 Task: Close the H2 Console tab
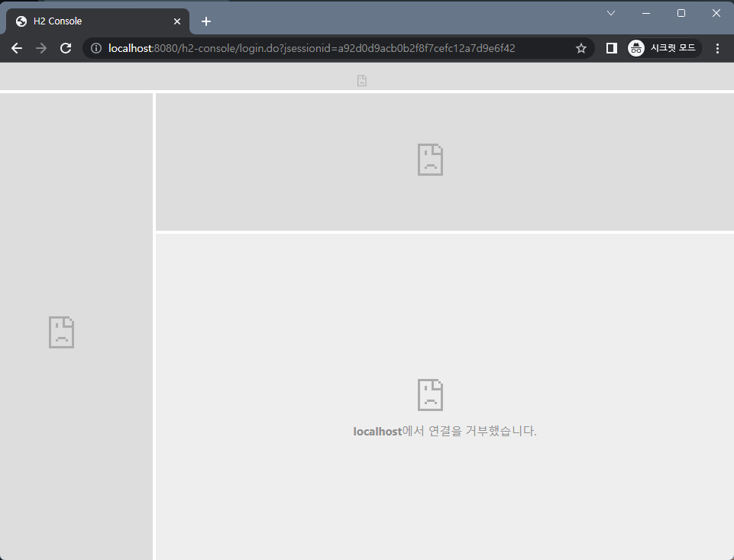tap(177, 21)
